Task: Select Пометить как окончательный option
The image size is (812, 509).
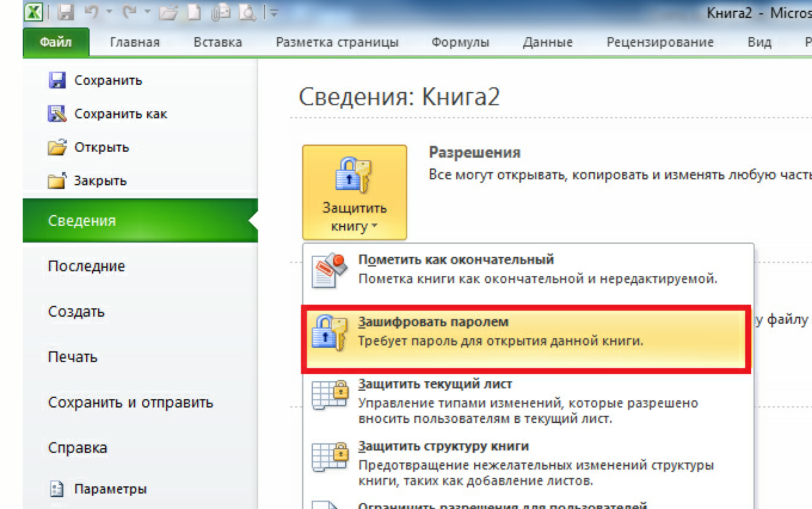Action: [528, 273]
